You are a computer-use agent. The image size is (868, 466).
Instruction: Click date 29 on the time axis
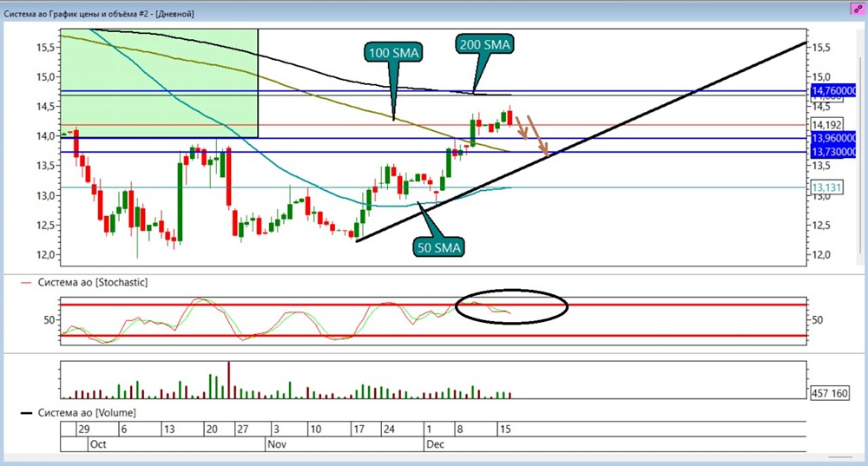[84, 430]
